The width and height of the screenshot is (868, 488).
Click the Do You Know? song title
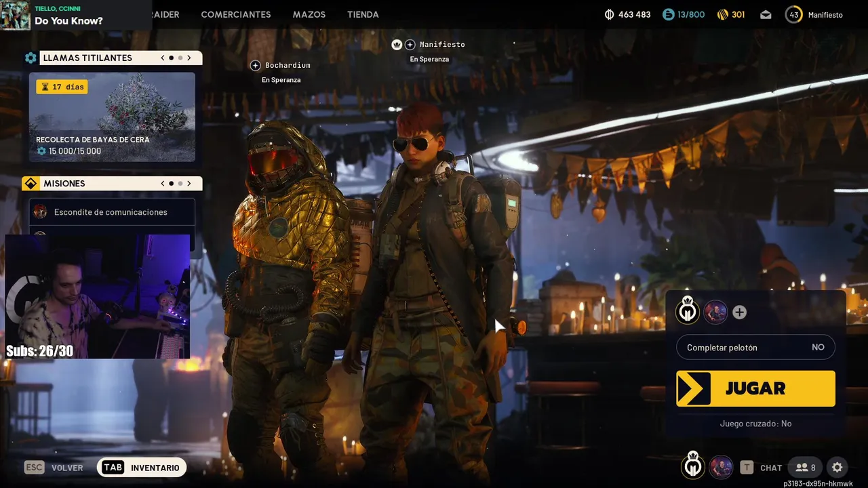click(x=68, y=21)
